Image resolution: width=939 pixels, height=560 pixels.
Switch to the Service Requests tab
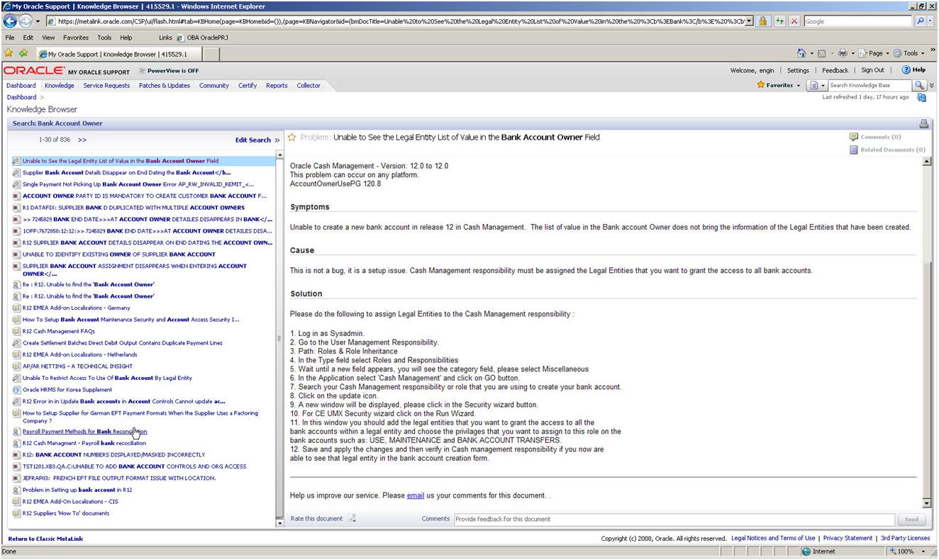106,85
